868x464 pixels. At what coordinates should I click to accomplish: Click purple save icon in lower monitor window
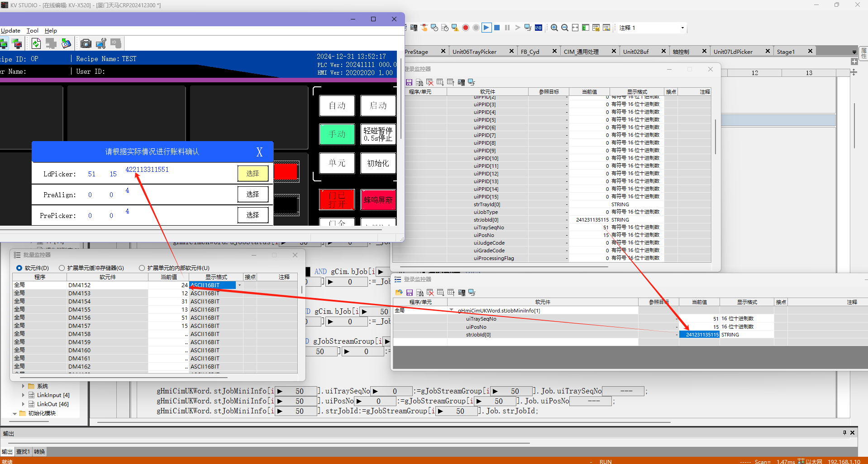409,293
